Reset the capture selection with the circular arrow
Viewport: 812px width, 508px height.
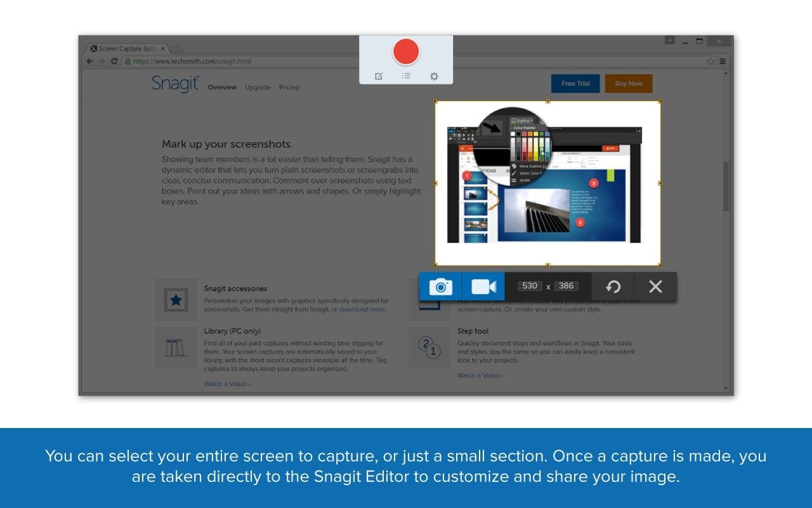click(613, 286)
